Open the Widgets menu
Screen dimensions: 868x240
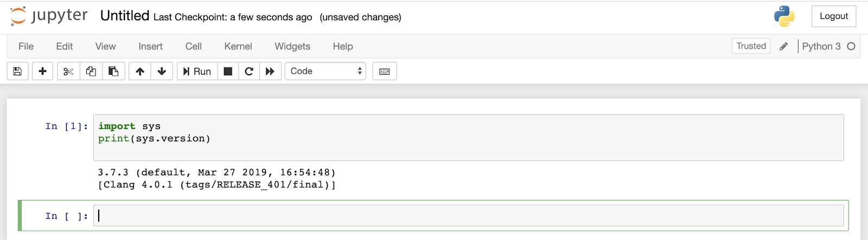coord(292,47)
